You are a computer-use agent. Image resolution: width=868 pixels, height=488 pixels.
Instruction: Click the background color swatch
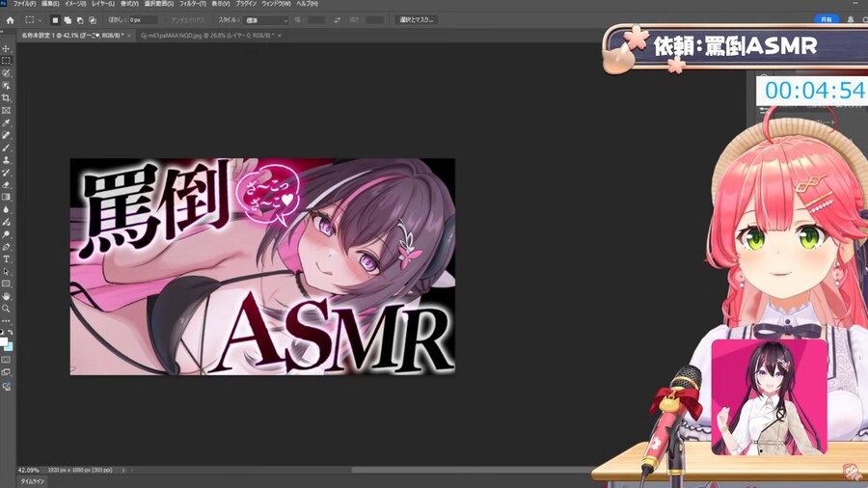coord(10,346)
